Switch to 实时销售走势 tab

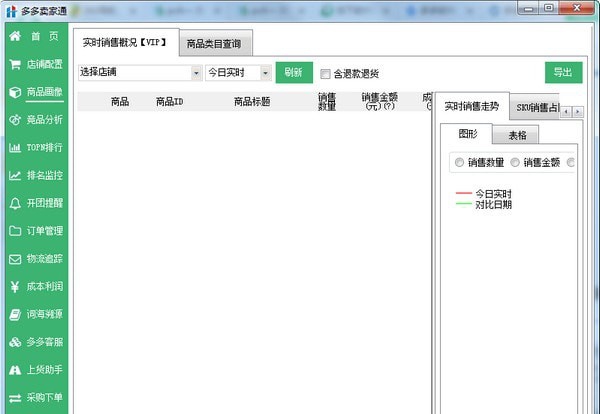pyautogui.click(x=472, y=106)
